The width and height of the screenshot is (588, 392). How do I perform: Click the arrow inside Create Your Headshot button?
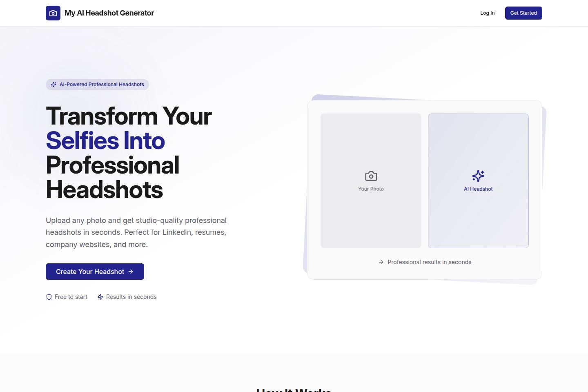click(131, 272)
